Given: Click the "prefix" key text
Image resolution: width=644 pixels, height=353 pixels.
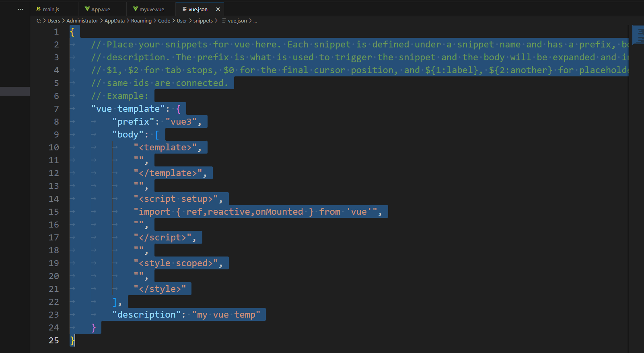Looking at the screenshot, I should [x=133, y=122].
